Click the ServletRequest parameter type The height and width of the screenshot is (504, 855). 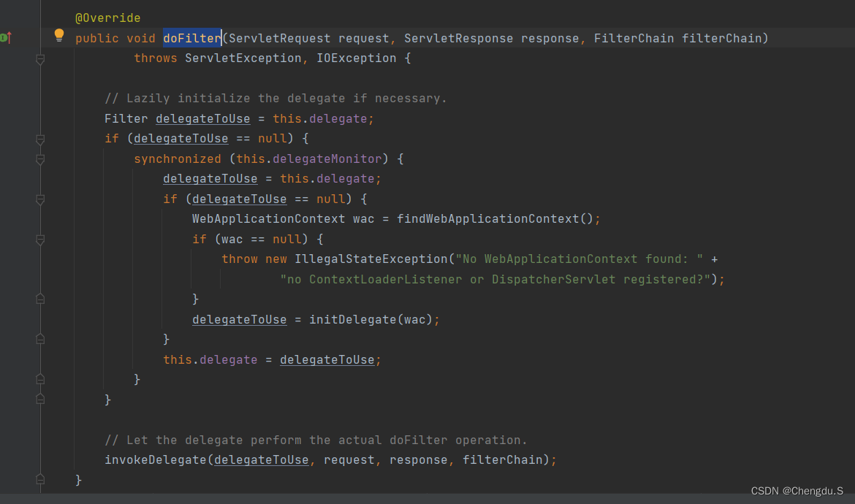point(279,38)
